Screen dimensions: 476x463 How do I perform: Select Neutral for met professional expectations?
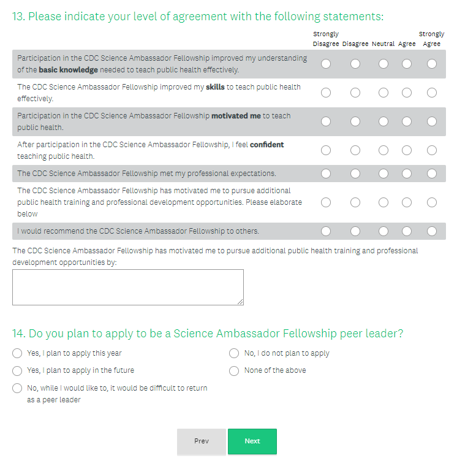tap(383, 174)
